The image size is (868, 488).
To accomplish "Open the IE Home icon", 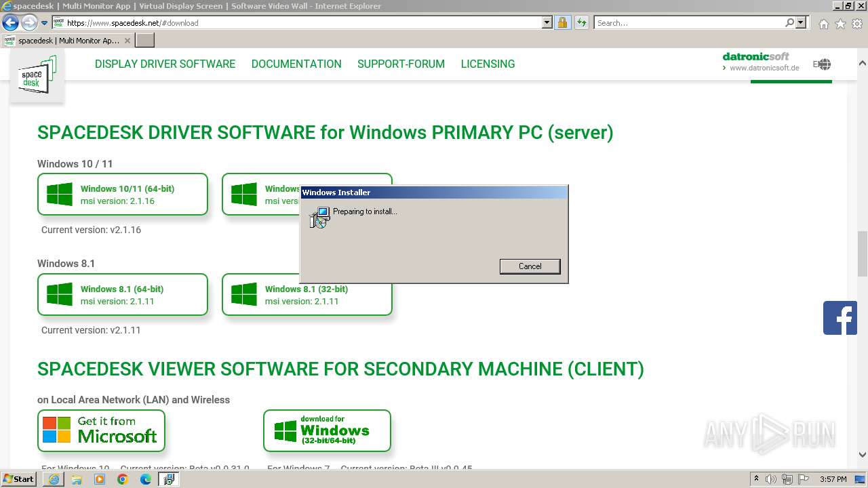I will [x=823, y=24].
